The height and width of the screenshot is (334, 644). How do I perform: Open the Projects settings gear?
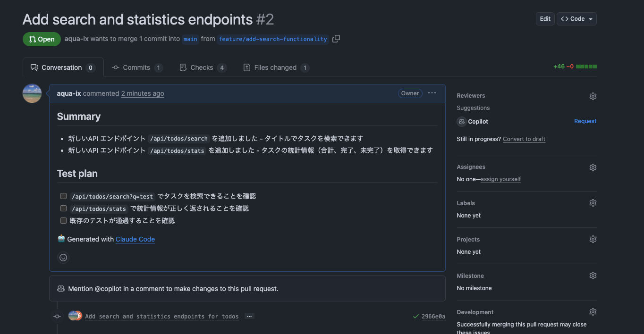pyautogui.click(x=593, y=239)
